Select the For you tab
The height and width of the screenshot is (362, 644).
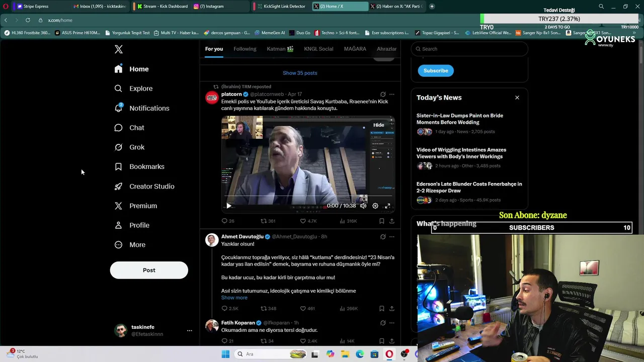click(x=214, y=49)
